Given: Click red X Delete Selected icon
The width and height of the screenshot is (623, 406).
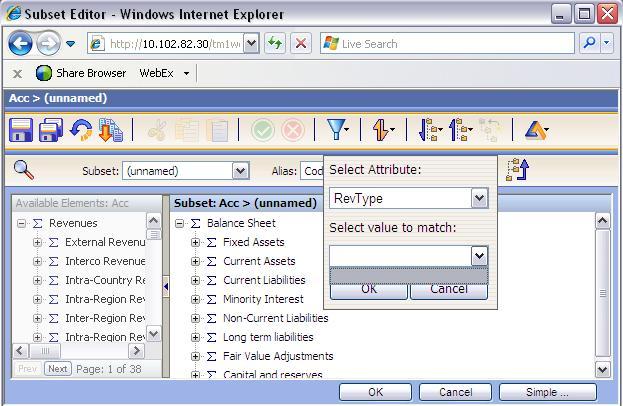Looking at the screenshot, I should pos(293,130).
